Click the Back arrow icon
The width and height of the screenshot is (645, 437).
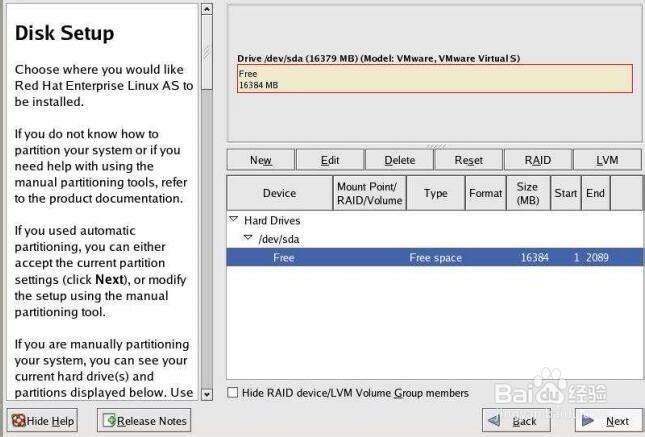pos(494,421)
